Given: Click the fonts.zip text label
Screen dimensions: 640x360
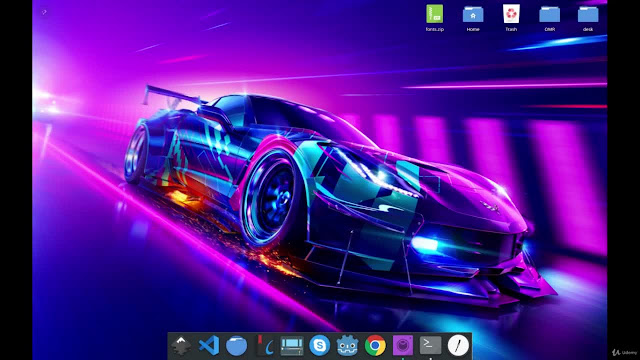Looking at the screenshot, I should pyautogui.click(x=435, y=29).
